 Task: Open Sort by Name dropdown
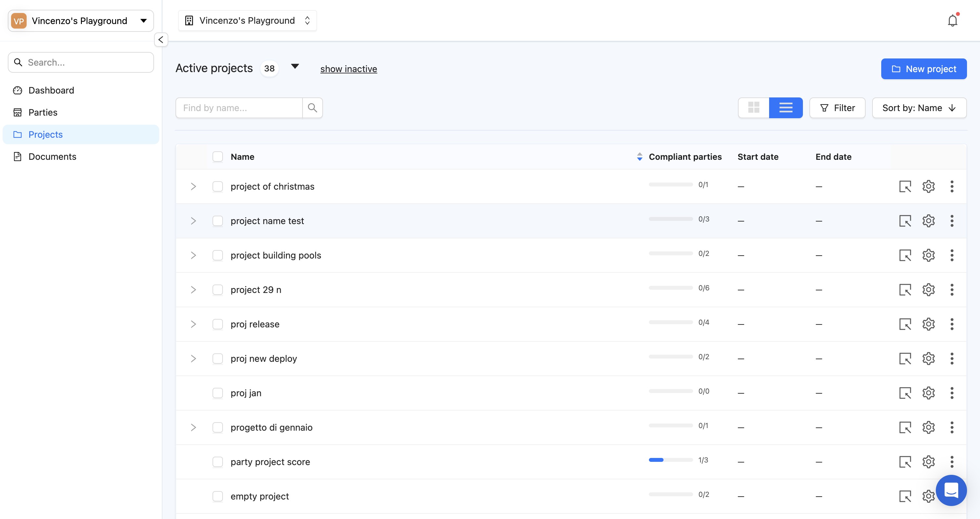pos(919,108)
